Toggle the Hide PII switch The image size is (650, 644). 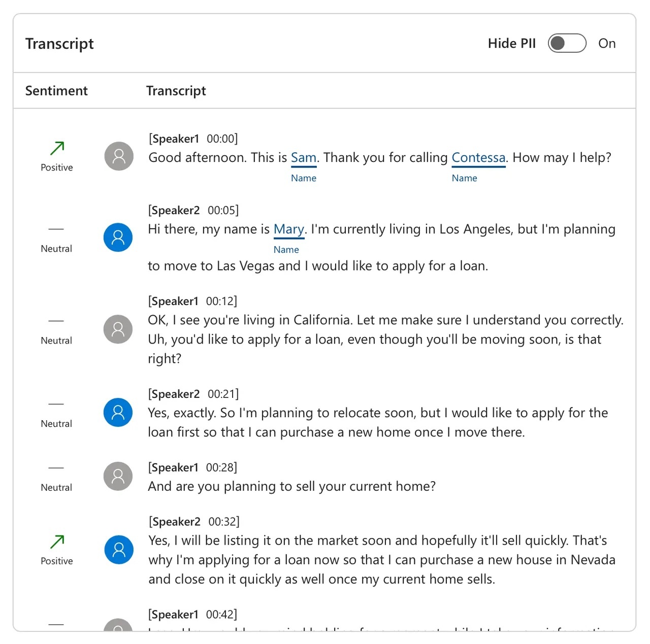pos(567,43)
